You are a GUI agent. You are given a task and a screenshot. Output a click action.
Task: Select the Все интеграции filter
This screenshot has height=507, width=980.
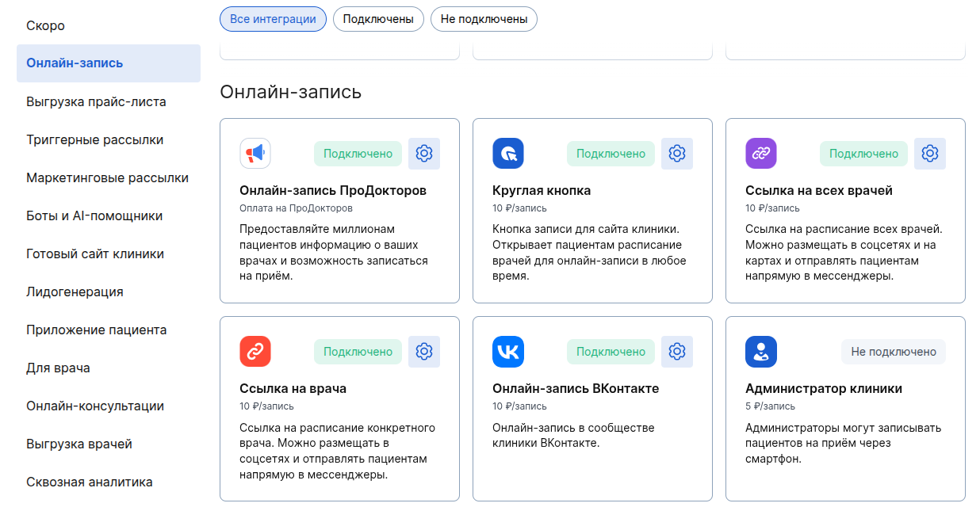pos(273,19)
